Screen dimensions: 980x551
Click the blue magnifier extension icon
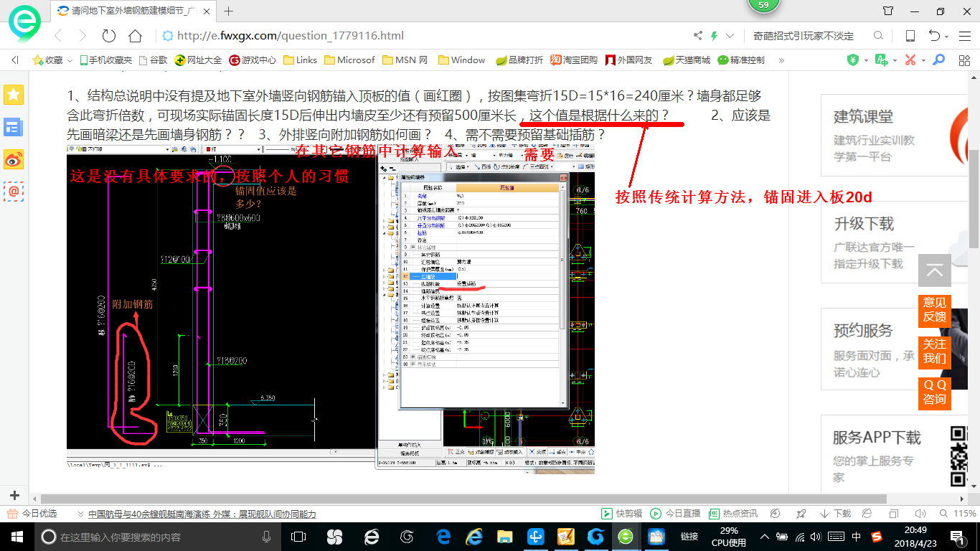click(x=939, y=60)
